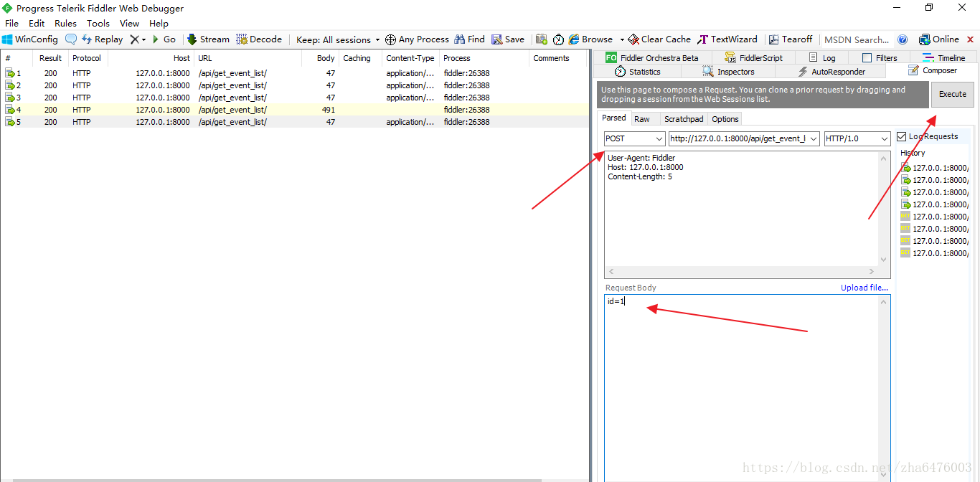
Task: Click the Execute button
Action: [x=952, y=94]
